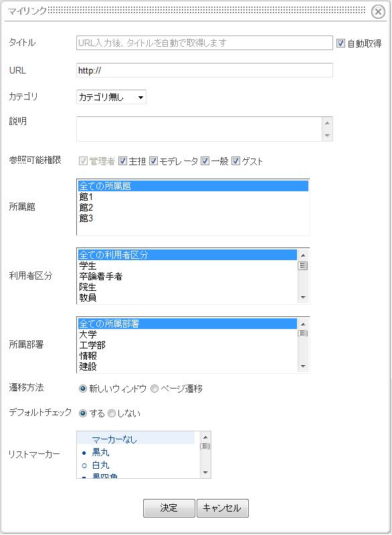Select しない for デフォルトチェック
Screen dimensions: 392x535
(x=112, y=413)
